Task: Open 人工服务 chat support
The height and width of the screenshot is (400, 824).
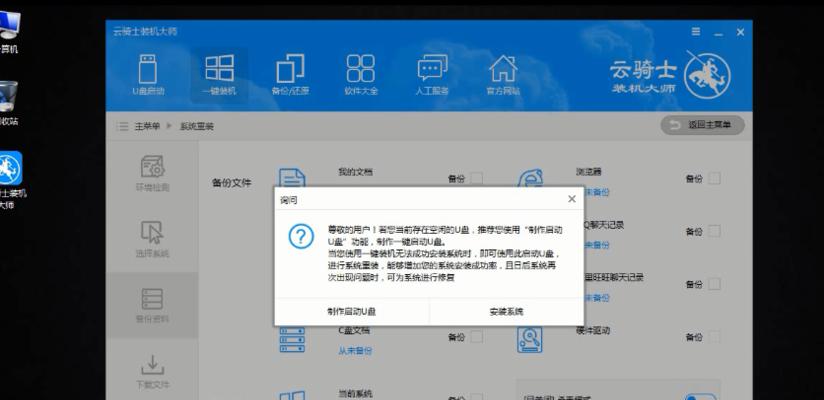Action: pyautogui.click(x=432, y=75)
